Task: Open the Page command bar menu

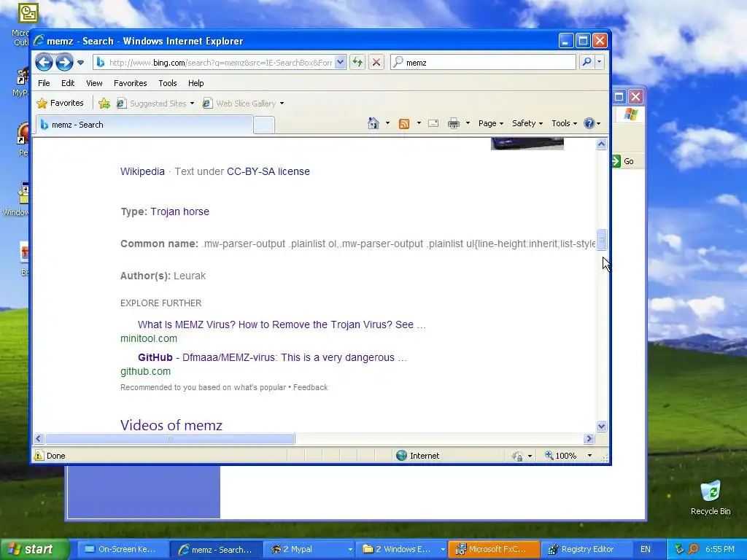Action: pyautogui.click(x=491, y=123)
